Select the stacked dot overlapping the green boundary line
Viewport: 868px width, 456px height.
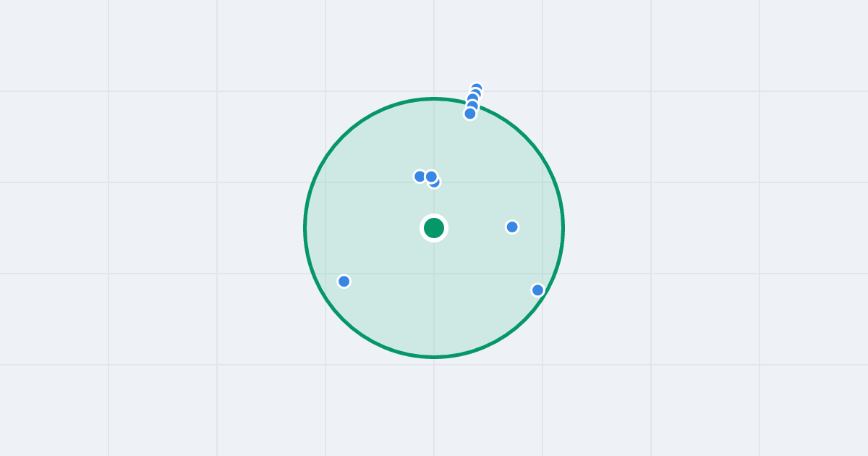(x=472, y=106)
